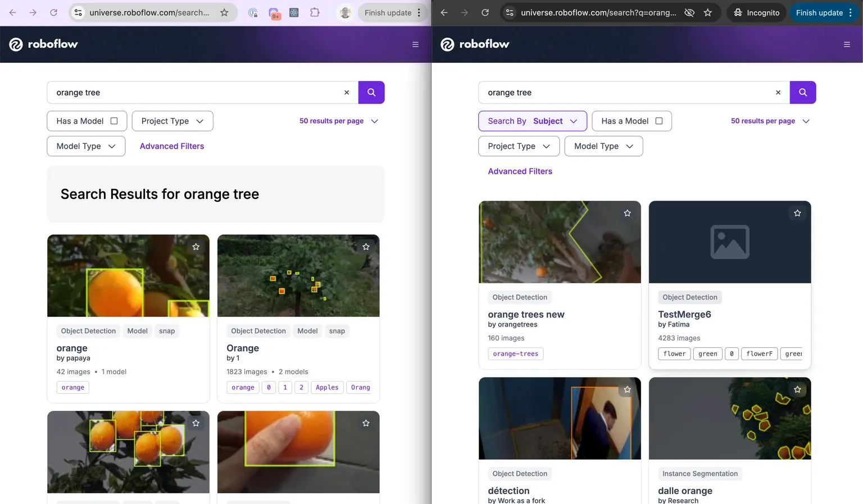Star the 'détection' project card
The width and height of the screenshot is (863, 504).
point(628,389)
